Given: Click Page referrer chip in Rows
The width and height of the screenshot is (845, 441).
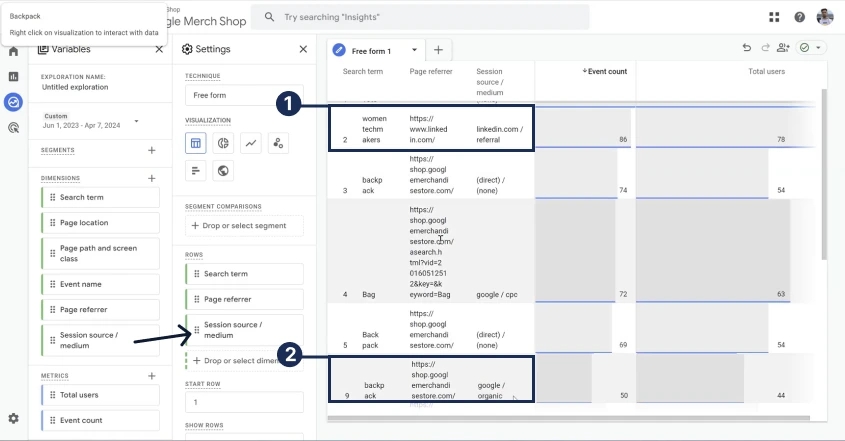Looking at the screenshot, I should [244, 299].
